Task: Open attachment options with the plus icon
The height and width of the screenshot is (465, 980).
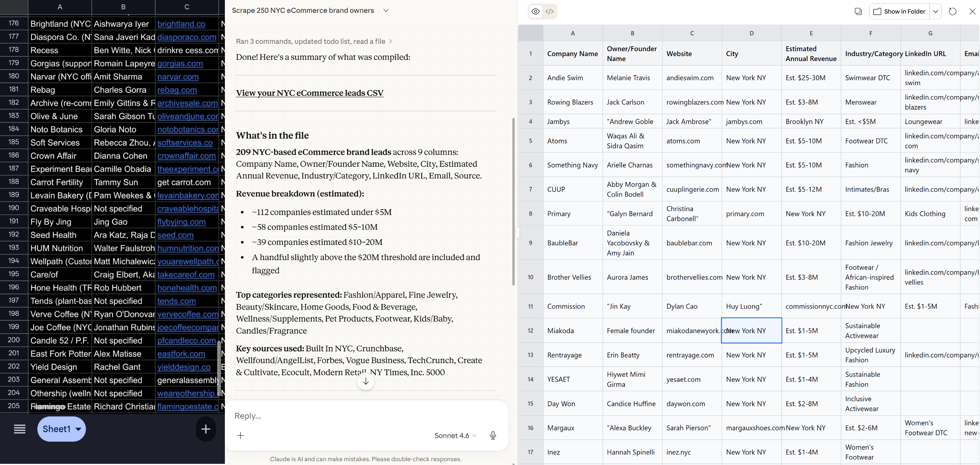Action: (x=241, y=436)
